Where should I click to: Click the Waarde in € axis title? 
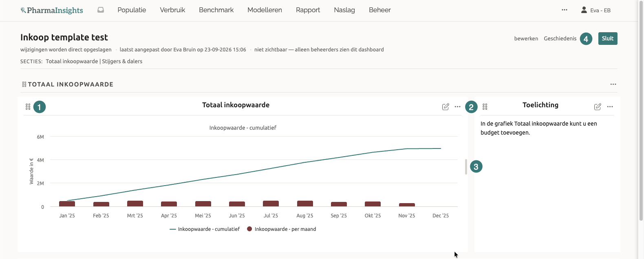coord(31,171)
